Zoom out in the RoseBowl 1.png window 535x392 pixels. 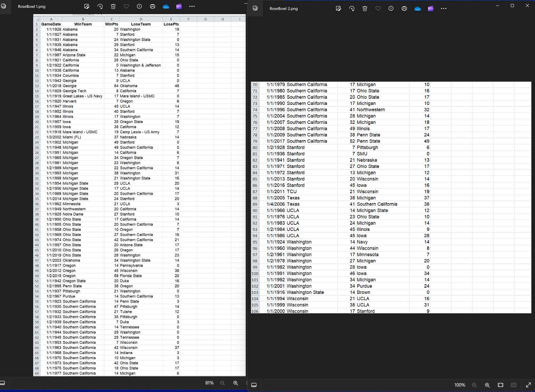[222, 383]
